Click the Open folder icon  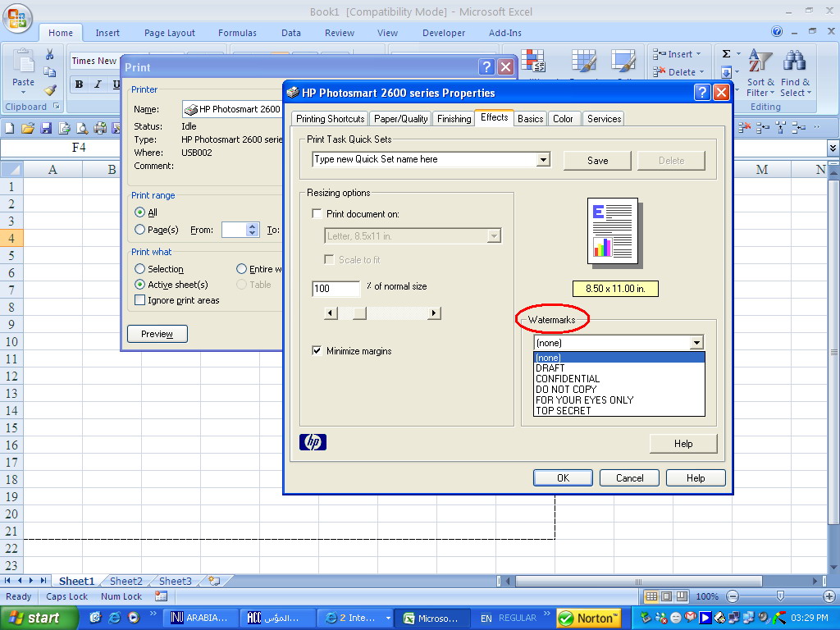pyautogui.click(x=27, y=127)
